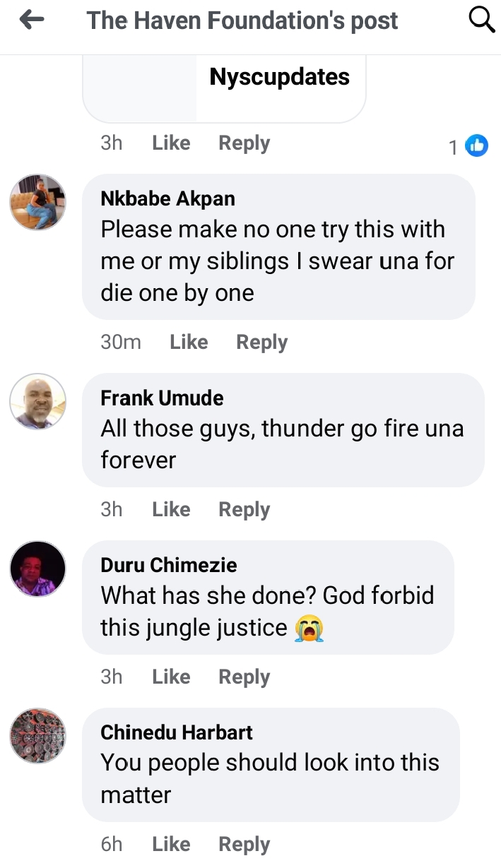Viewport: 501px width, 868px height.
Task: Open Frank Umude's profile picture
Action: (37, 401)
